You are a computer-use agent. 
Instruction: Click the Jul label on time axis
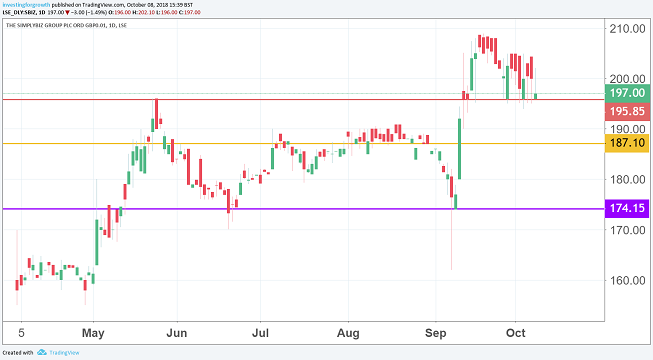click(x=260, y=333)
